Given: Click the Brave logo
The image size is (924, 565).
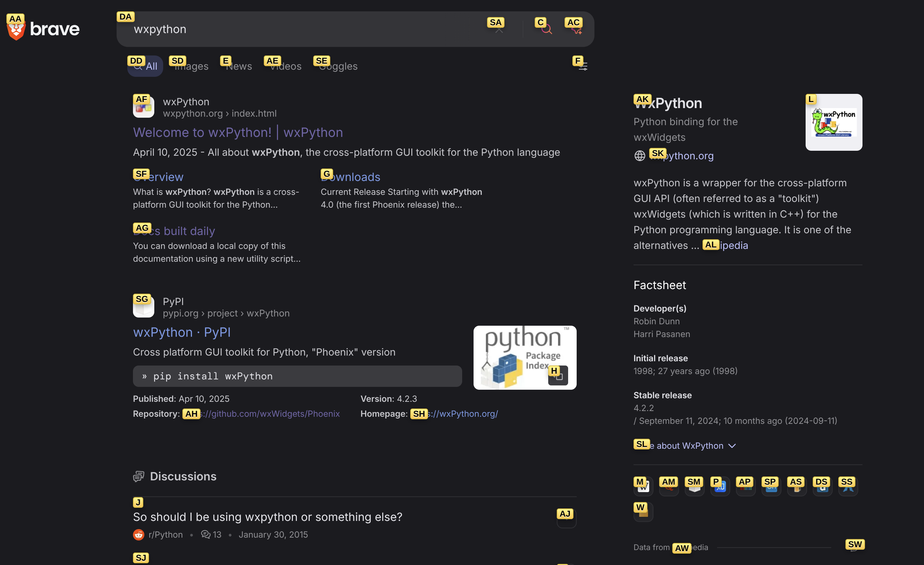Looking at the screenshot, I should click(43, 27).
